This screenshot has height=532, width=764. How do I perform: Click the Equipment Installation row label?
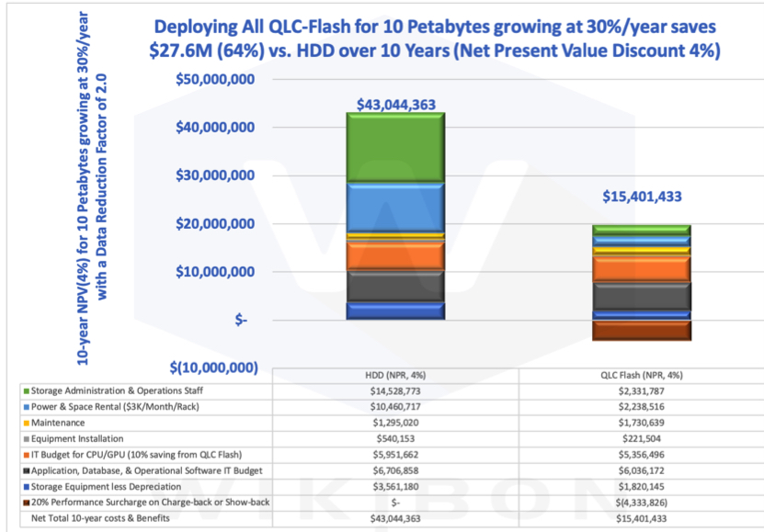click(77, 439)
